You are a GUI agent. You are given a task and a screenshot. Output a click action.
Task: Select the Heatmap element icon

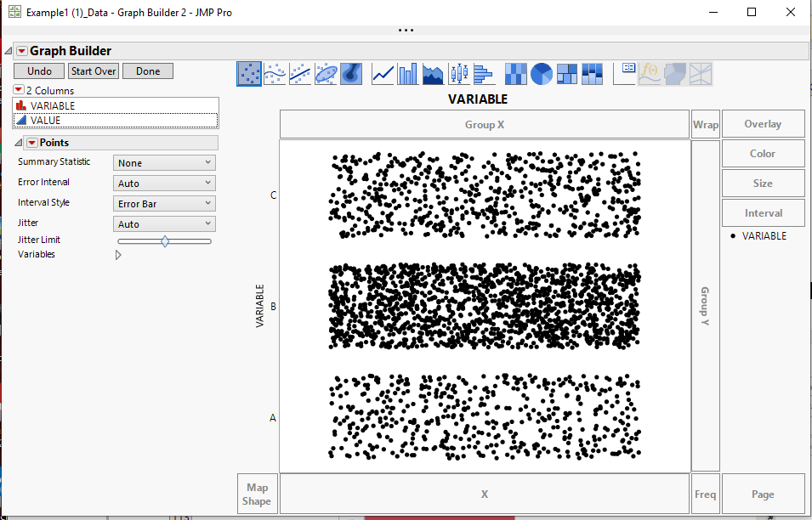point(515,74)
